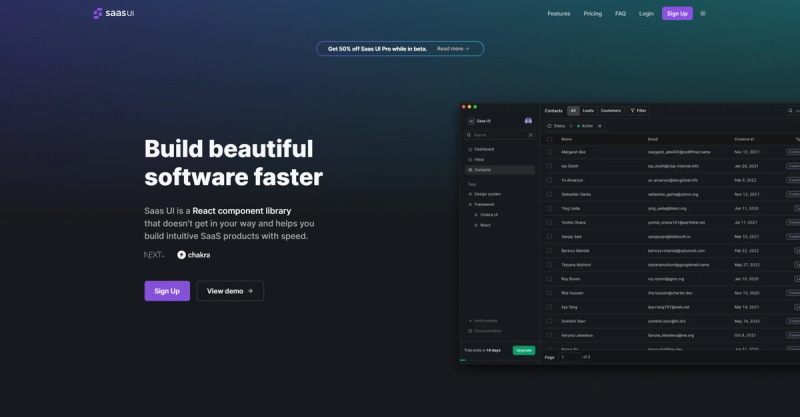Remove the Active status filter with X
Screen dimensions: 800x417
pos(599,126)
